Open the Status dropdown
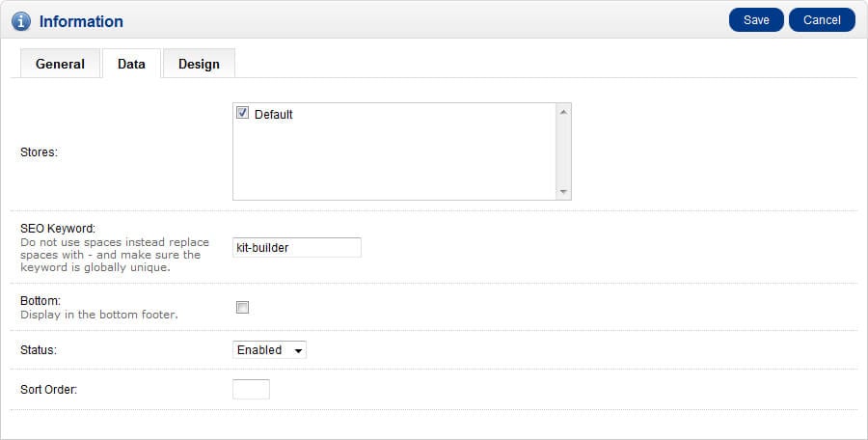Viewport: 868px width, 440px height. point(269,349)
